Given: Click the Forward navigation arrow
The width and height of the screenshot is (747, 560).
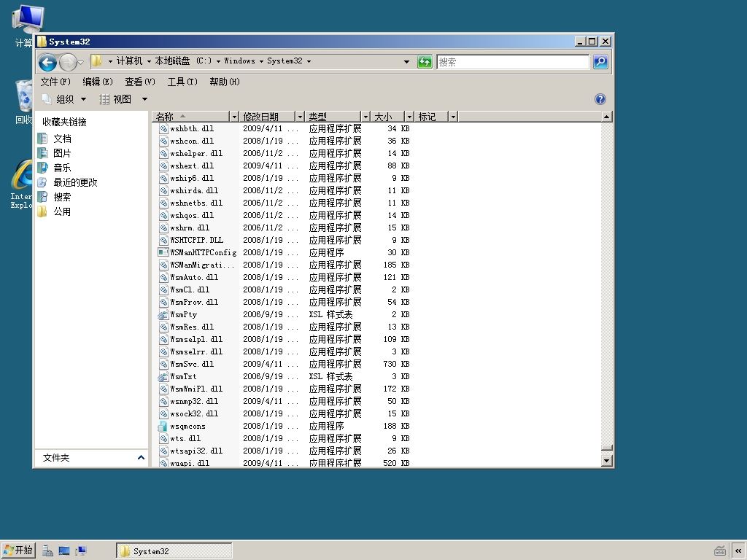Looking at the screenshot, I should point(68,62).
